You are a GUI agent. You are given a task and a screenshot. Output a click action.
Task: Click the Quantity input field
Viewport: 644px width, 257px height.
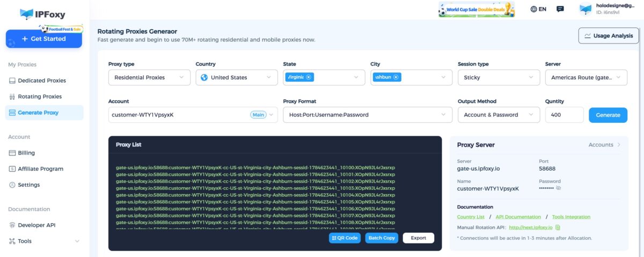(x=564, y=115)
